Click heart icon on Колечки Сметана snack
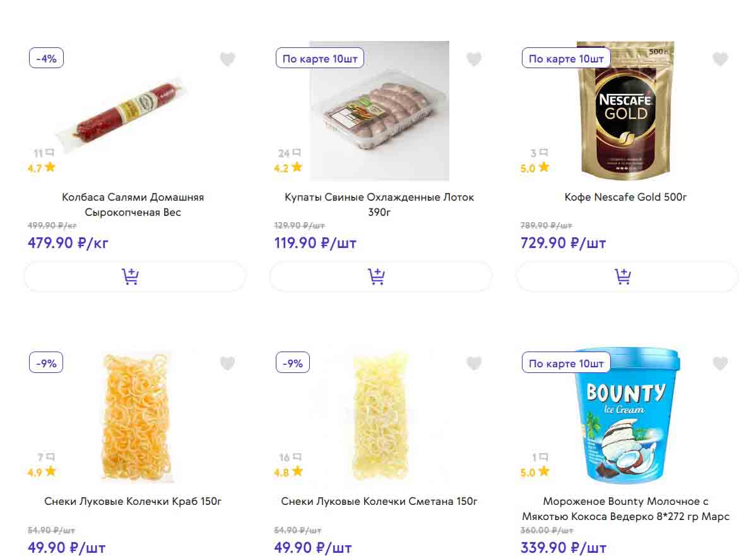The width and height of the screenshot is (756, 556). click(x=473, y=364)
